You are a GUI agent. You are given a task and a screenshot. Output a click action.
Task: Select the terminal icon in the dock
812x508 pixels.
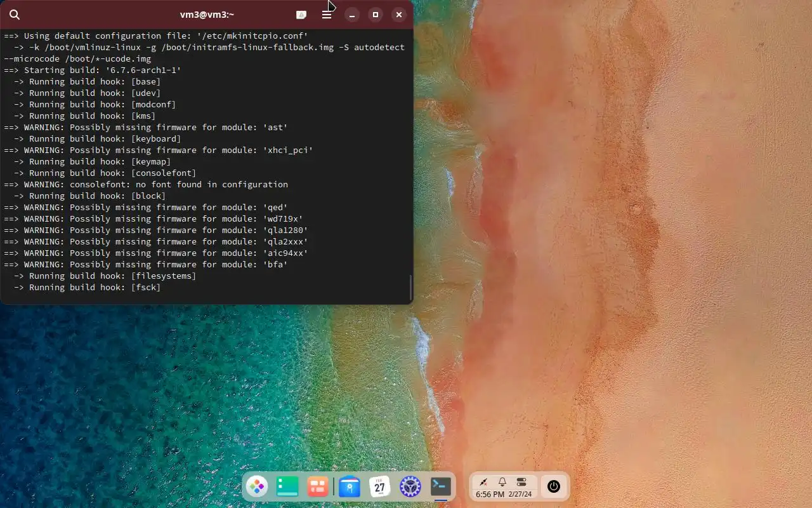point(441,487)
